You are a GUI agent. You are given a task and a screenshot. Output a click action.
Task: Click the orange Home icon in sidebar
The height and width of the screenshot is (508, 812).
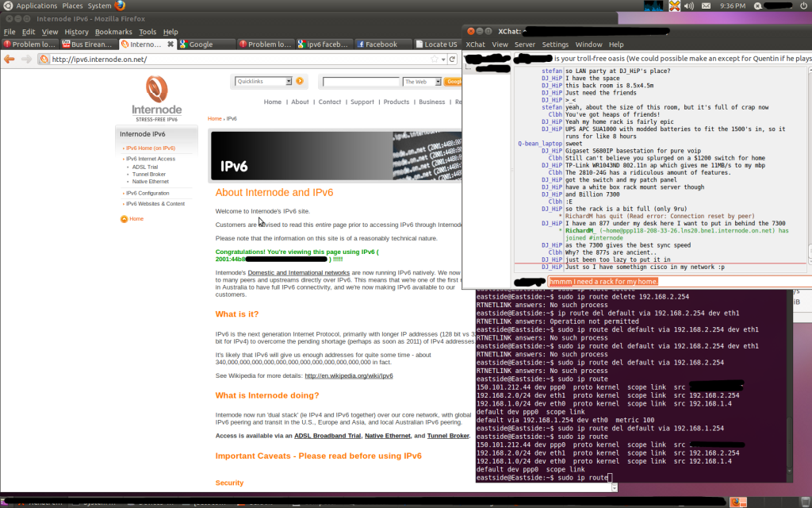click(124, 219)
